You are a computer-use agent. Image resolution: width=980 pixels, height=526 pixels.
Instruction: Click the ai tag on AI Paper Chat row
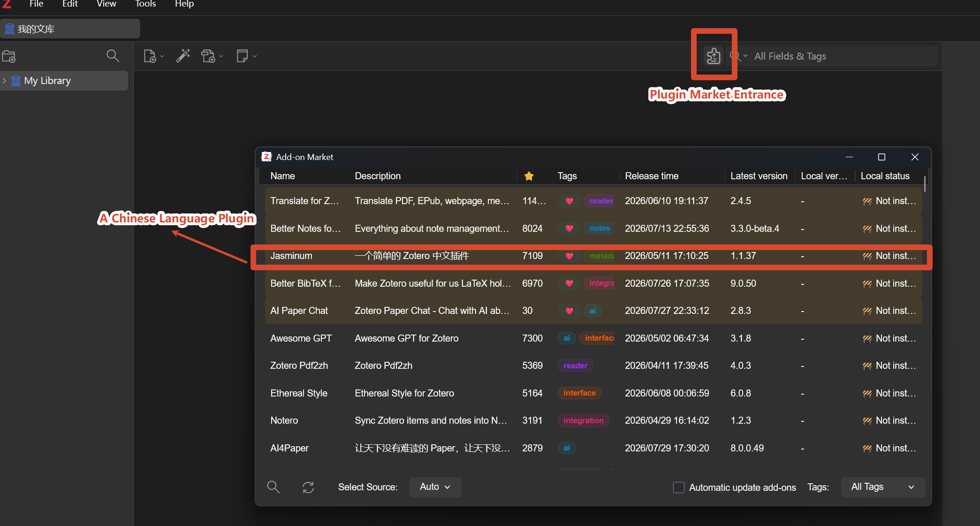coord(593,311)
